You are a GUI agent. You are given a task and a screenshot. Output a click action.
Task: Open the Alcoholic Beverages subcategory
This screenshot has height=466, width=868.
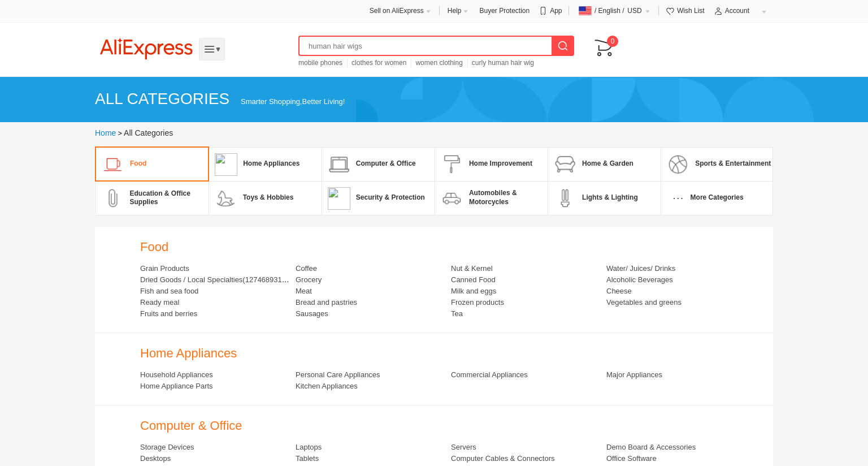coord(640,280)
